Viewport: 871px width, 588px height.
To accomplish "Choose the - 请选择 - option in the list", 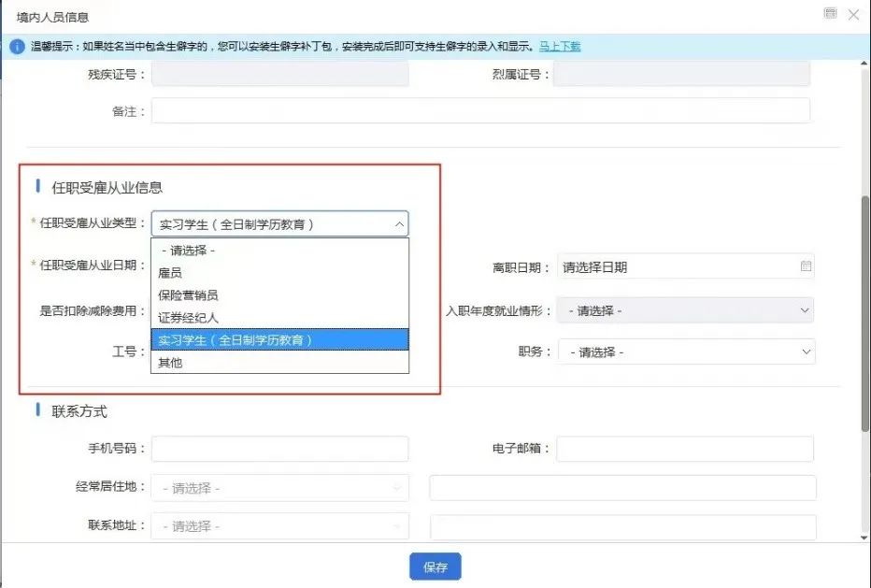I will pos(280,251).
